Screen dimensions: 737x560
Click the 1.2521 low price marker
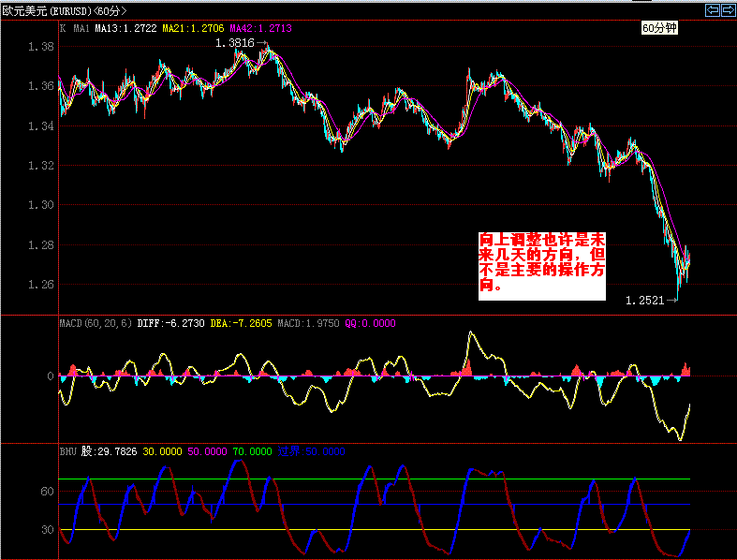[x=644, y=301]
